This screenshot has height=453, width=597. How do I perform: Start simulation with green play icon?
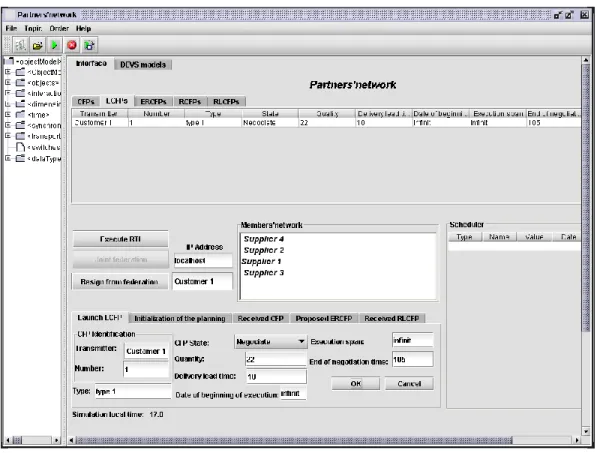coord(54,45)
